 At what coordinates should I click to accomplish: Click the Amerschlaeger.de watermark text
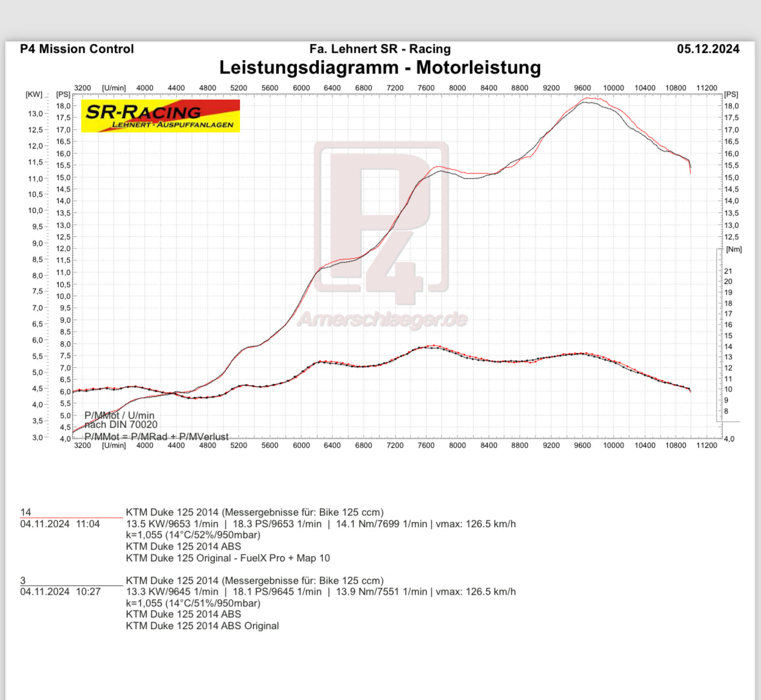pyautogui.click(x=383, y=320)
